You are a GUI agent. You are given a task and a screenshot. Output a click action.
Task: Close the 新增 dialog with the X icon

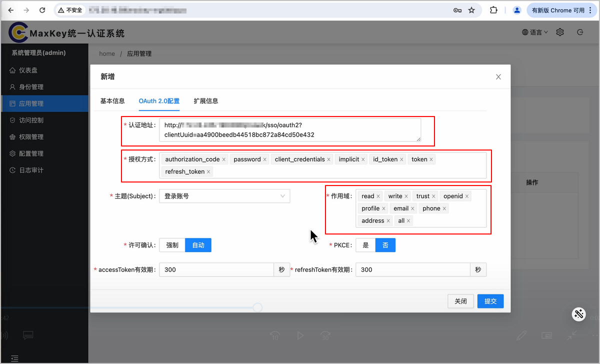pos(498,77)
